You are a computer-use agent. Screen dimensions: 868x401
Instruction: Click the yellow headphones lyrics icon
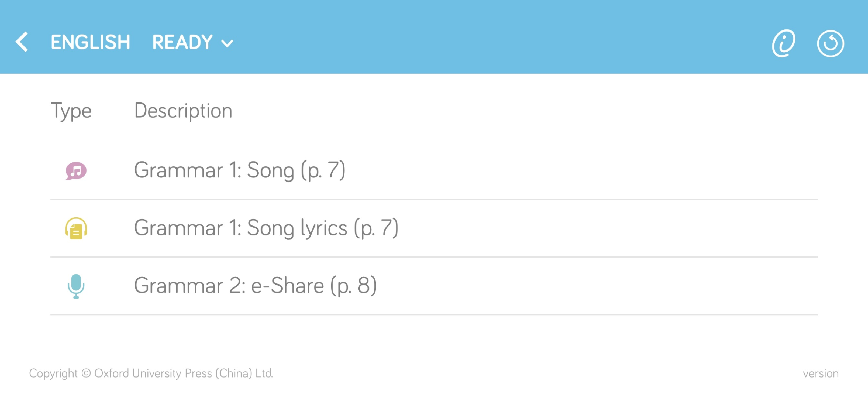(76, 229)
